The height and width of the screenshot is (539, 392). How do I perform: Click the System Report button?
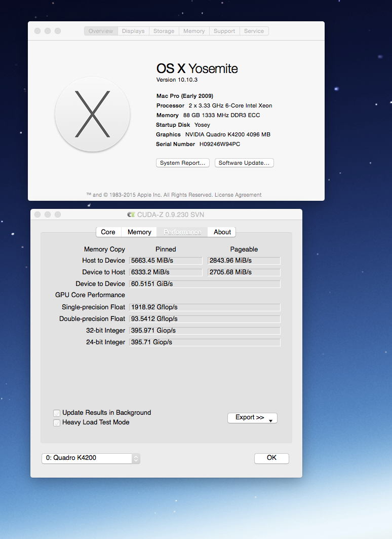click(x=183, y=163)
